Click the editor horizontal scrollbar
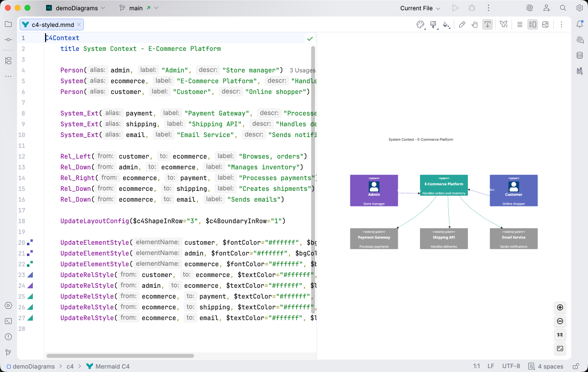588x372 pixels. pos(120,356)
